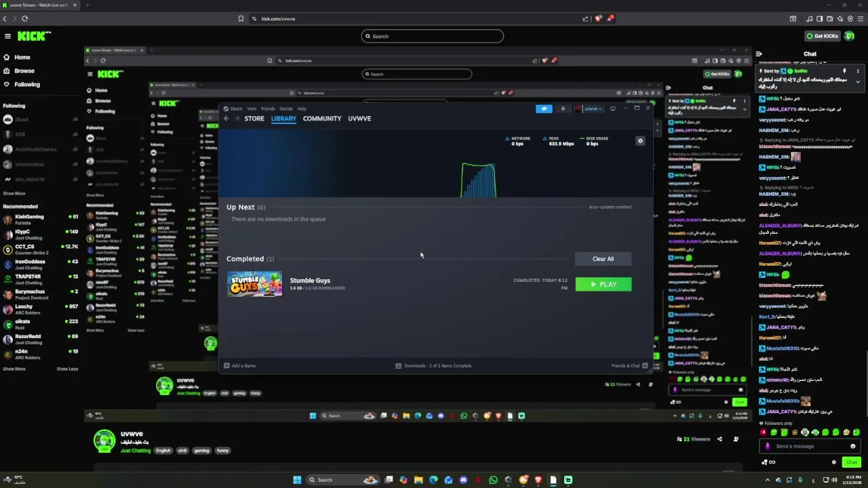Open Friends & Chat in the Steam footer
Viewport: 868px width, 488px height.
629,366
